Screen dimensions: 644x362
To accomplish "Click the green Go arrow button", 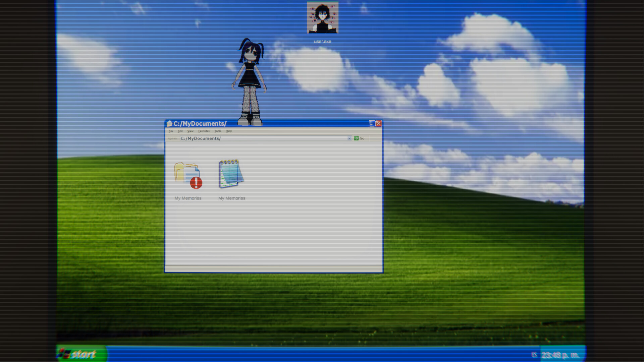I will 356,138.
